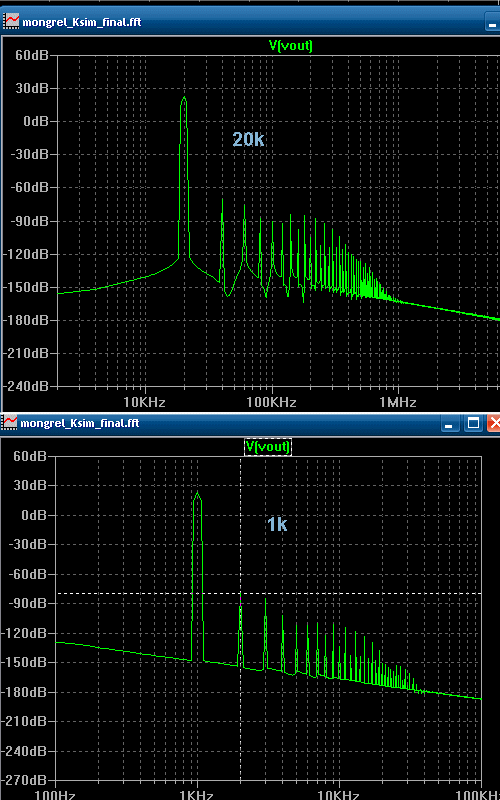
Task: Click the -240dB label on the upper vertical axis
Action: coord(26,386)
